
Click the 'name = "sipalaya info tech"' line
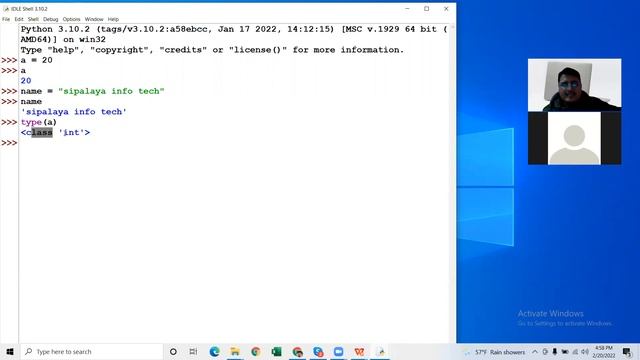tap(93, 91)
